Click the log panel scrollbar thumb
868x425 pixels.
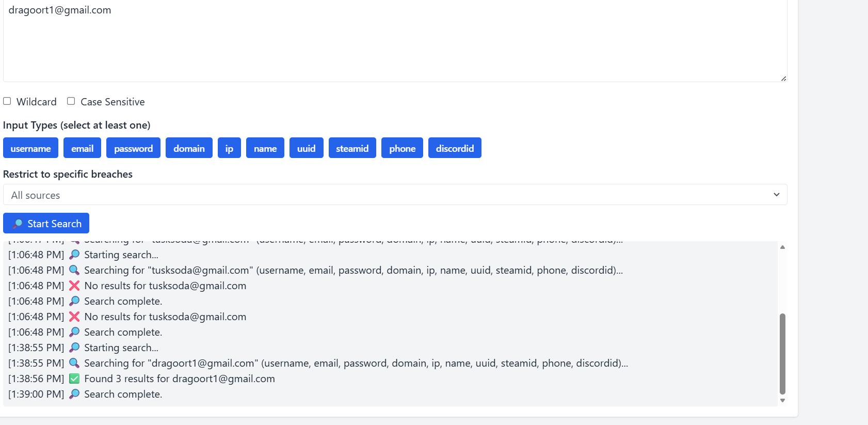[x=782, y=354]
